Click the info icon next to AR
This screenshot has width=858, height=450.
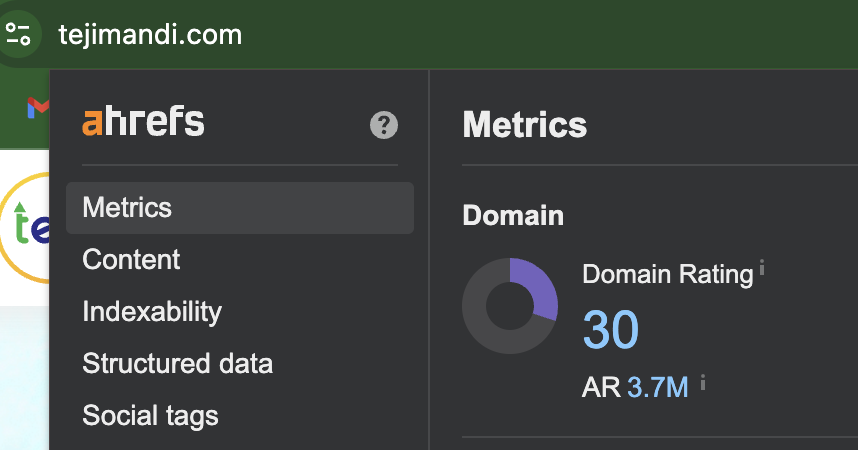point(703,382)
